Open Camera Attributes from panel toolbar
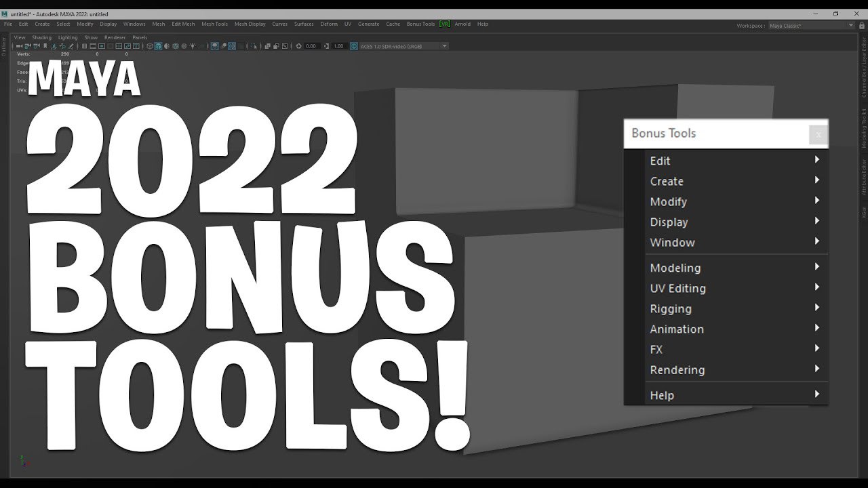The height and width of the screenshot is (488, 868). [37, 46]
